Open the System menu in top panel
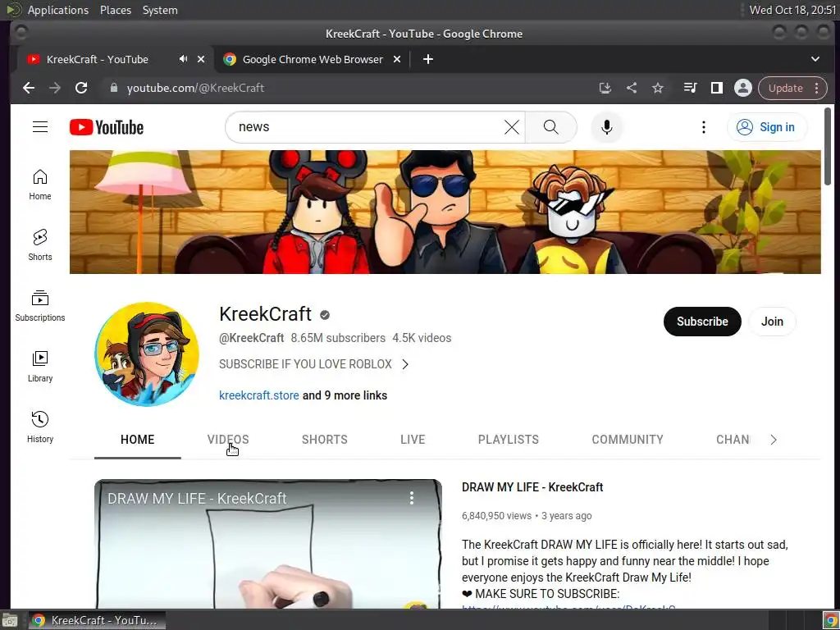This screenshot has width=840, height=630. click(160, 10)
